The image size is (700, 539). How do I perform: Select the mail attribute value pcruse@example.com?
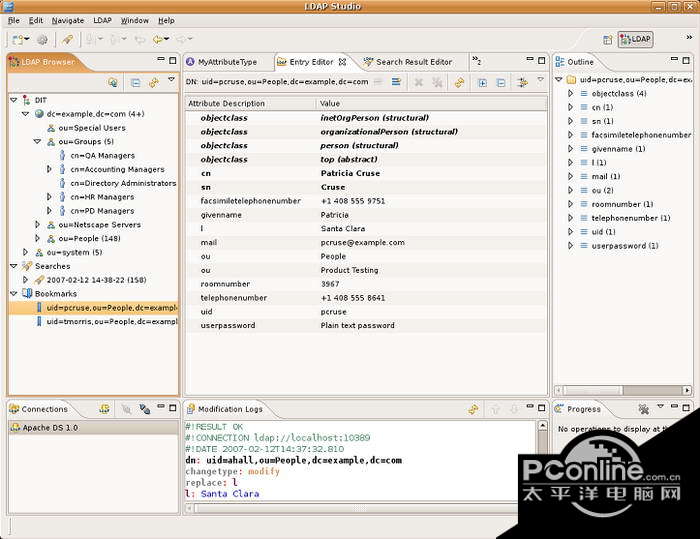click(362, 242)
